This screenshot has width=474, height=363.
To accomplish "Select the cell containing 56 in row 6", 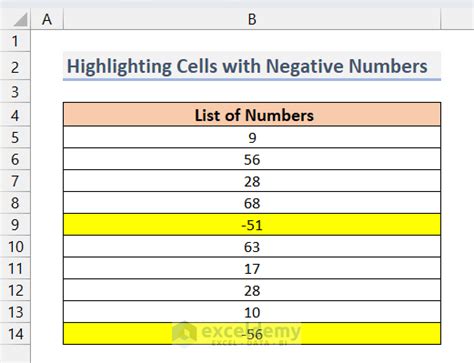I will [x=252, y=159].
